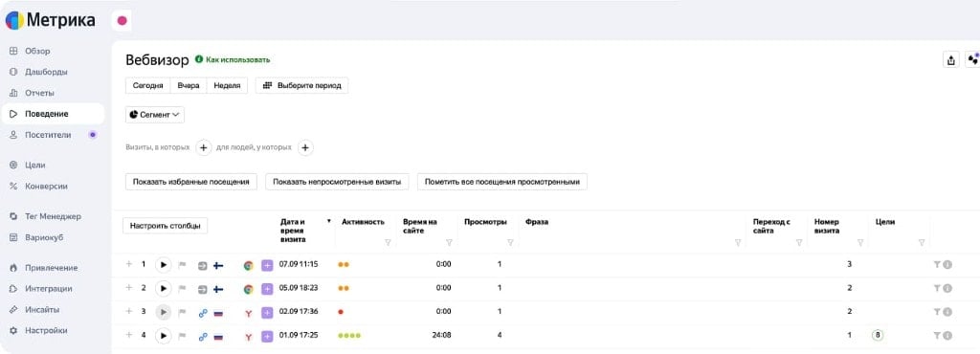
Task: Open the Выберите период date picker
Action: tap(301, 85)
